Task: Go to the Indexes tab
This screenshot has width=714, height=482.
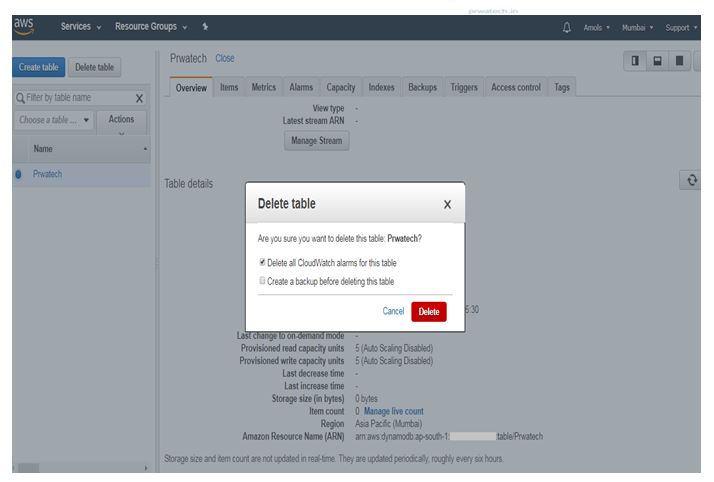Action: pos(382,87)
